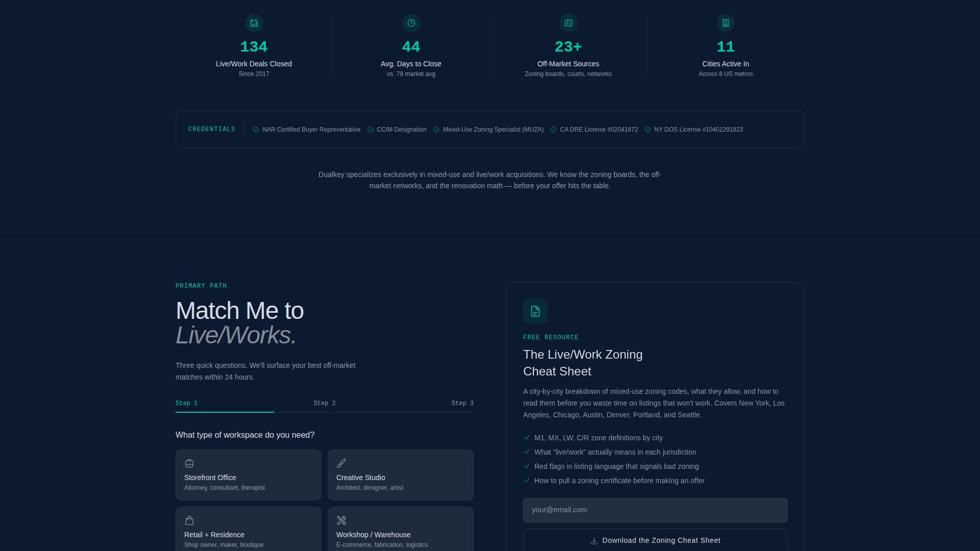Click the shopping bag icon on Retail + Residence
980x551 pixels.
pyautogui.click(x=189, y=520)
